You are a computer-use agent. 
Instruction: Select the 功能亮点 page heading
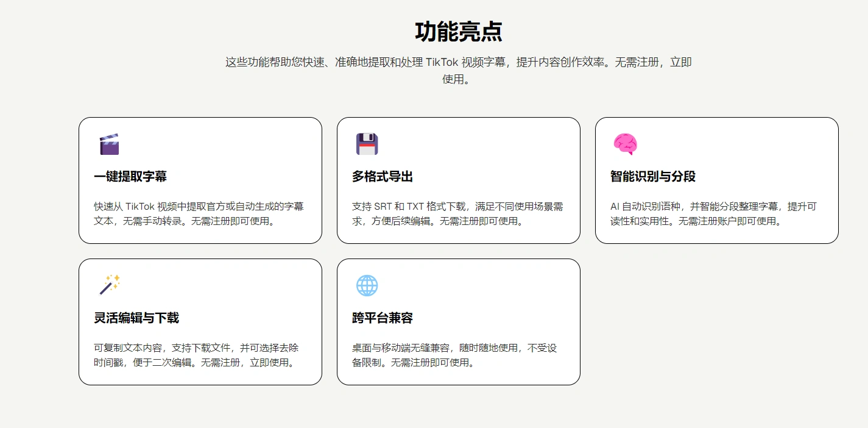point(459,32)
